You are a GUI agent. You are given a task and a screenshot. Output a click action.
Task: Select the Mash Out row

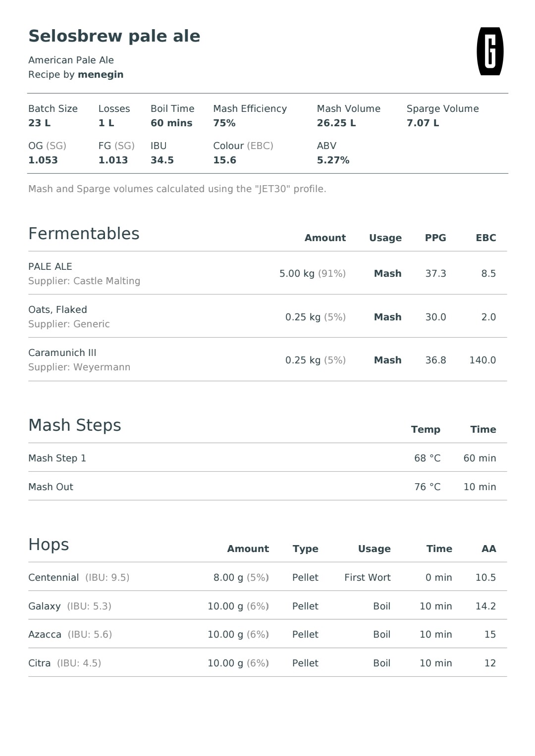click(267, 487)
